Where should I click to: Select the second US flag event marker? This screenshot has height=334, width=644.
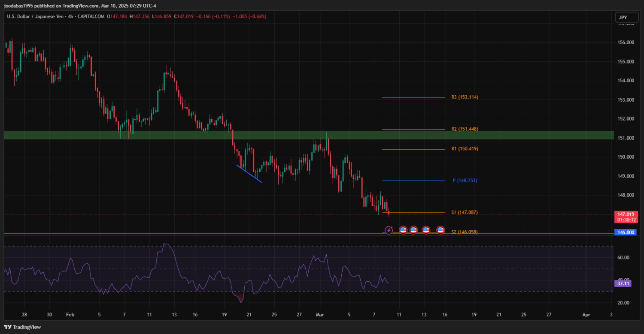[x=413, y=230]
